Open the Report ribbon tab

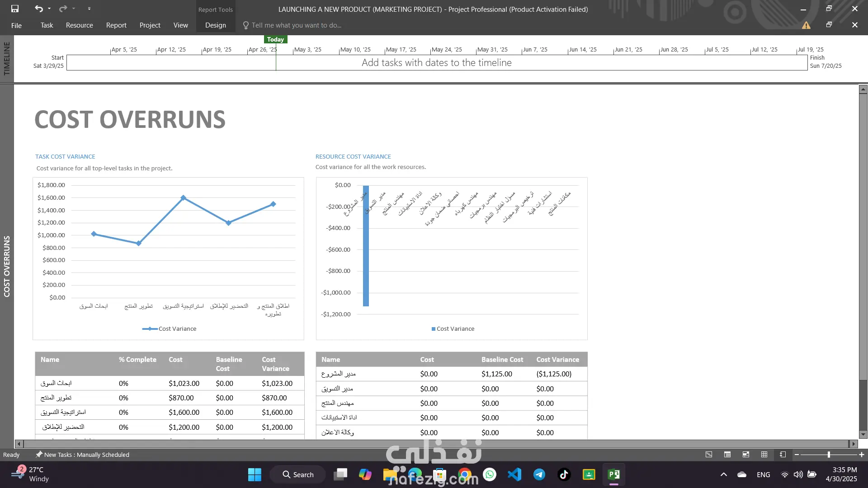(x=116, y=25)
